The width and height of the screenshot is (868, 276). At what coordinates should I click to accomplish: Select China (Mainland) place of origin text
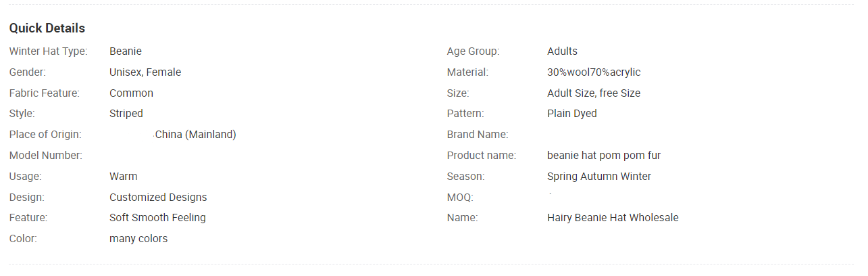[195, 135]
